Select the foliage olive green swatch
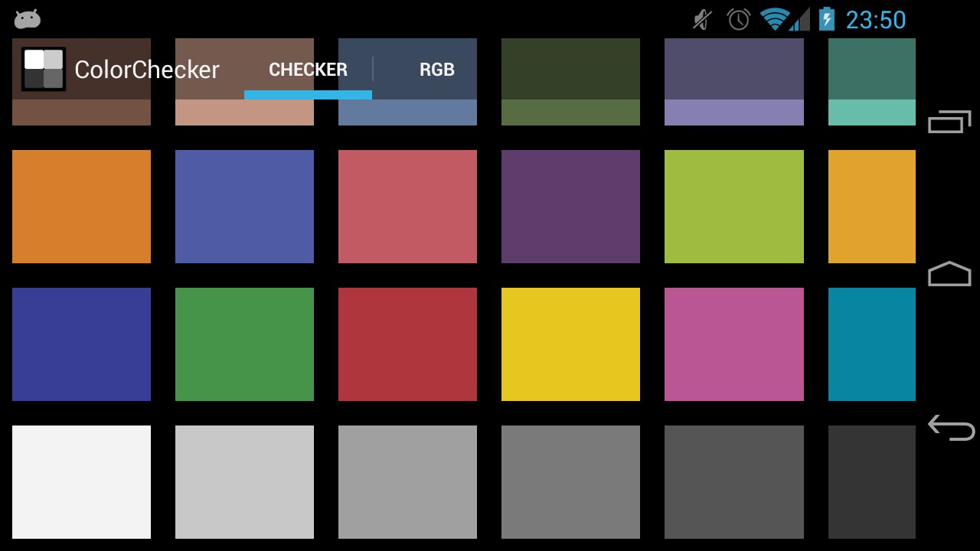980x551 pixels. pos(570,82)
